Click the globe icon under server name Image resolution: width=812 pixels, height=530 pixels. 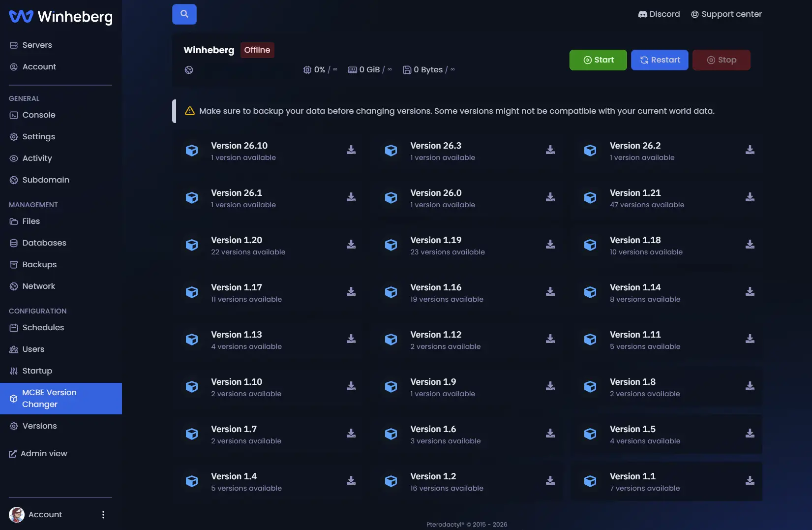189,70
